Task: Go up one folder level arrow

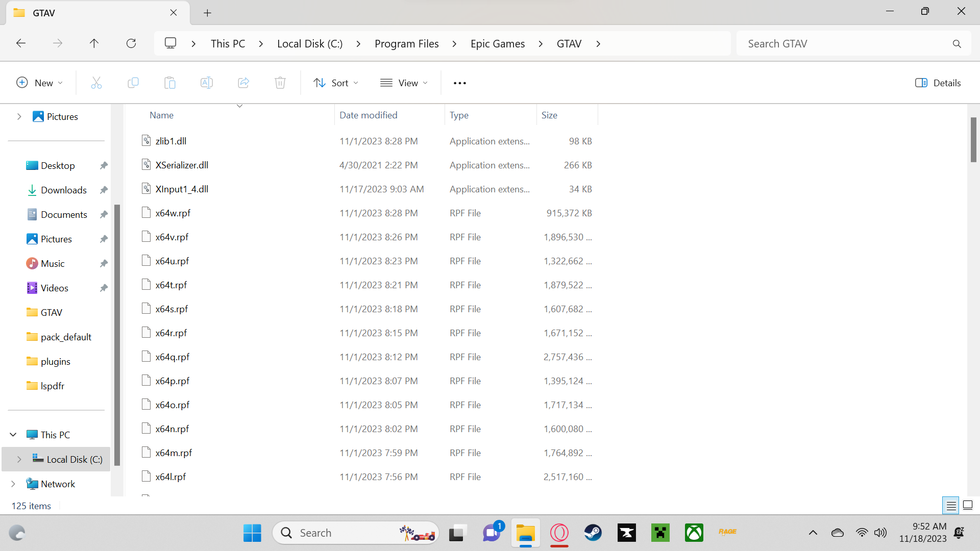Action: tap(94, 43)
